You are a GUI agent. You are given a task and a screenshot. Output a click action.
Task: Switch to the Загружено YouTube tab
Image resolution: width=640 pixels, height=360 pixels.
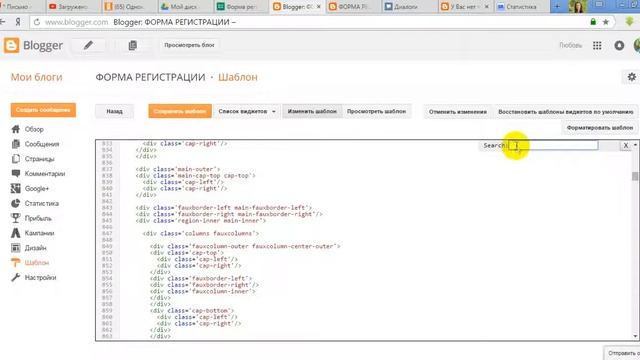(x=72, y=7)
